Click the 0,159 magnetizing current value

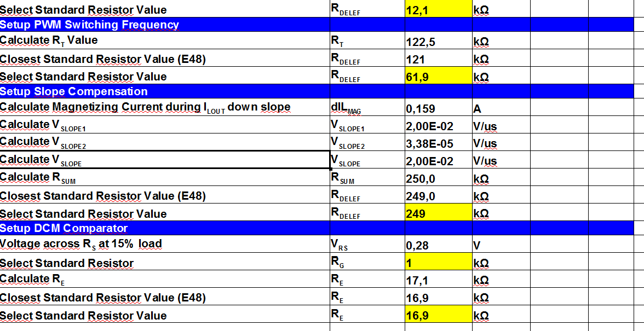(438, 108)
